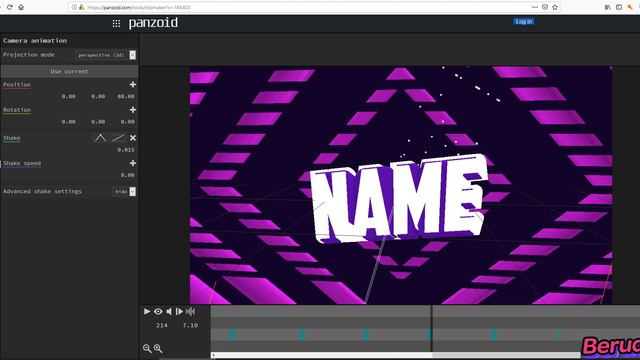Click the Shake speed label
640x360 pixels.
click(22, 164)
